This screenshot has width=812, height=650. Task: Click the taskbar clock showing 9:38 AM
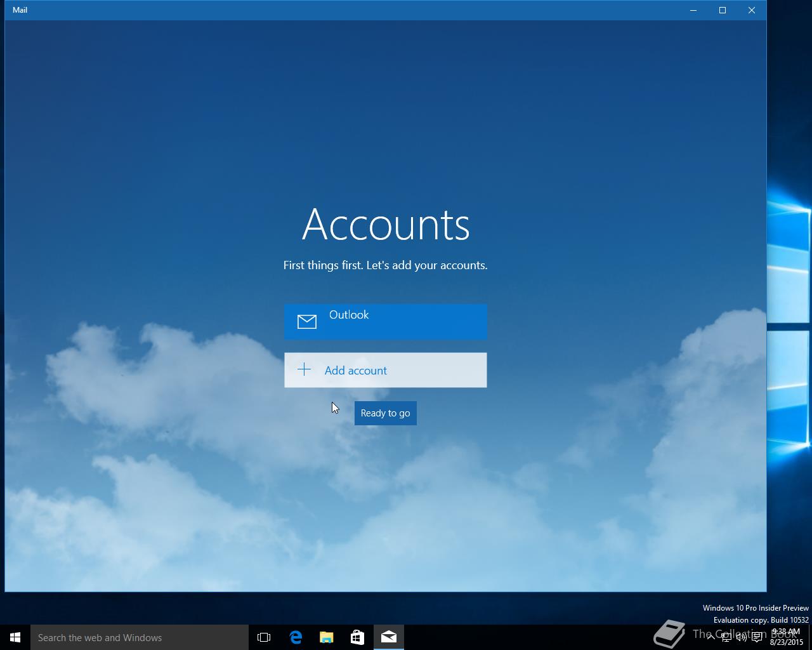click(787, 637)
